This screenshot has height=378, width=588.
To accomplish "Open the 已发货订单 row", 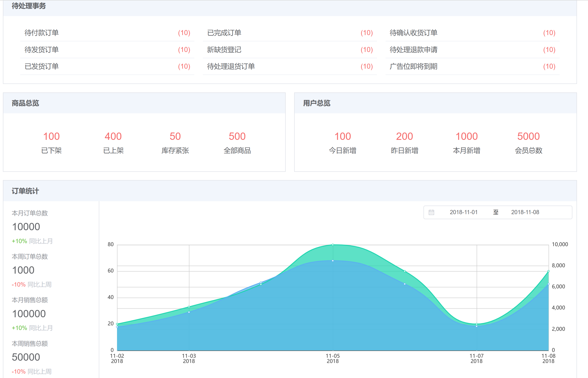I will tap(107, 66).
